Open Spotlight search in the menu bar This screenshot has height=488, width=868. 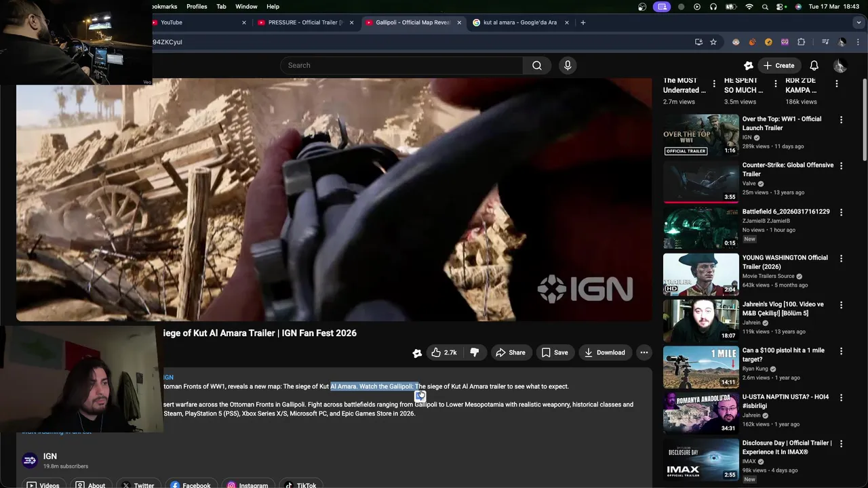765,7
